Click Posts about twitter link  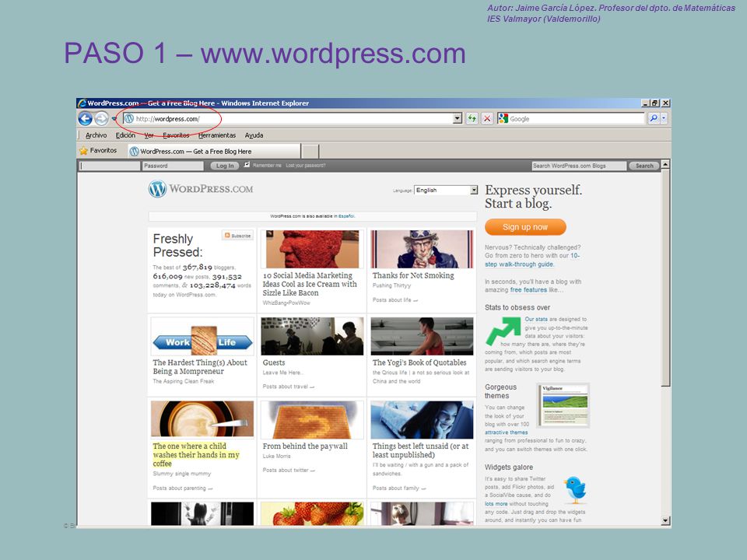(x=289, y=470)
